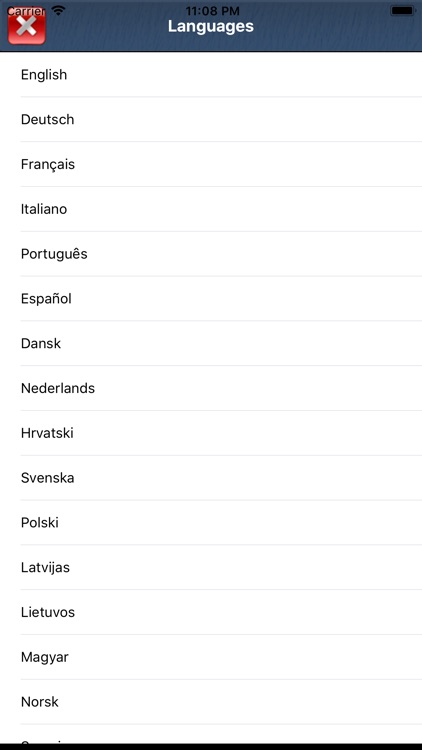
Task: Choose Deutsch from the list
Action: (211, 120)
